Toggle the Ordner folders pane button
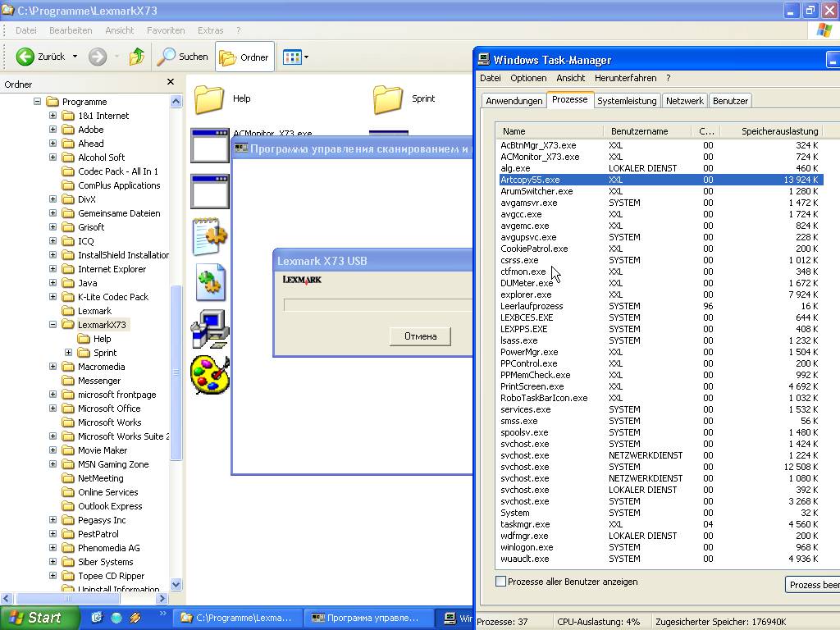Viewport: 840px width, 630px height. click(244, 57)
